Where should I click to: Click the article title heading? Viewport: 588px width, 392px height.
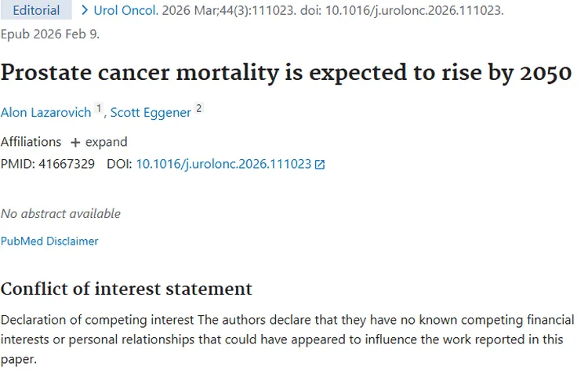pos(286,73)
